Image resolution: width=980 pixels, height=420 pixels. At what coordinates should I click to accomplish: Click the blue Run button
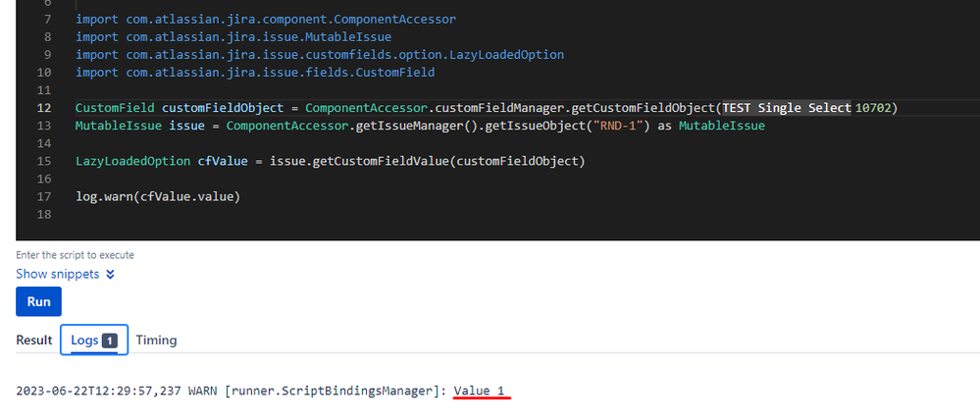pos(38,302)
